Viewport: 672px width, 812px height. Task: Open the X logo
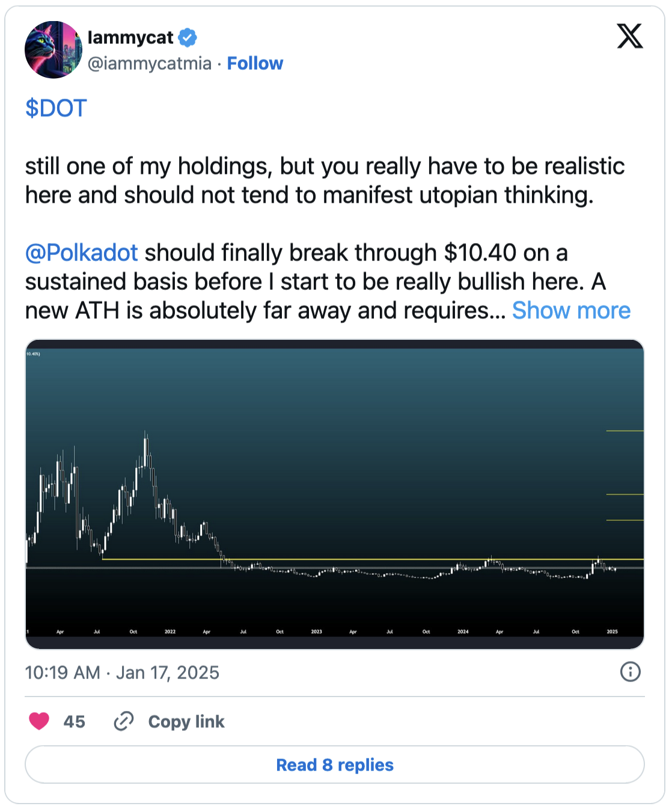tap(629, 37)
